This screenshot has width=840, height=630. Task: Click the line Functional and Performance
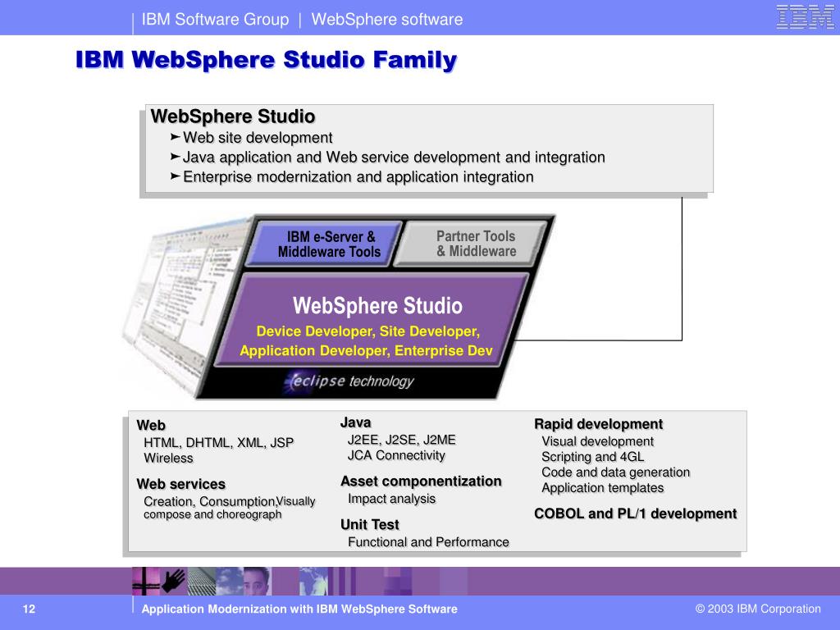tap(428, 542)
